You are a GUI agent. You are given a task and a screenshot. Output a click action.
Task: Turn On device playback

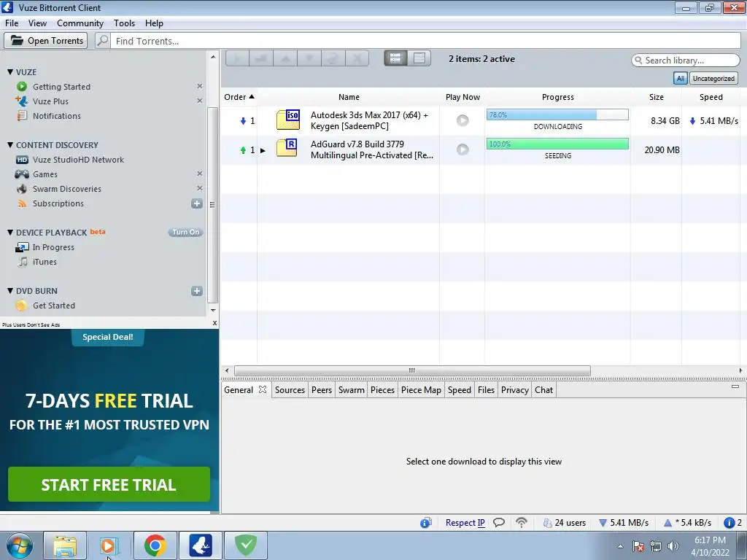click(x=185, y=232)
